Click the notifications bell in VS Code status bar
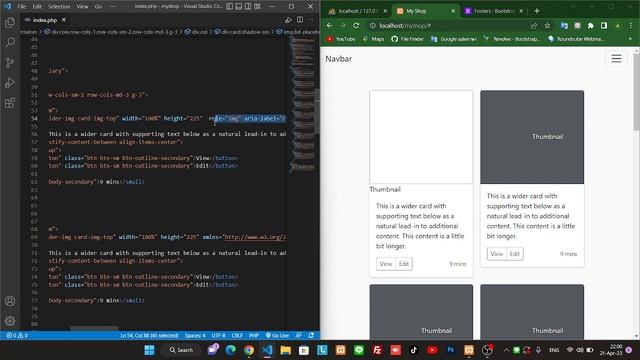Viewport: 640px width, 360px height. click(311, 335)
